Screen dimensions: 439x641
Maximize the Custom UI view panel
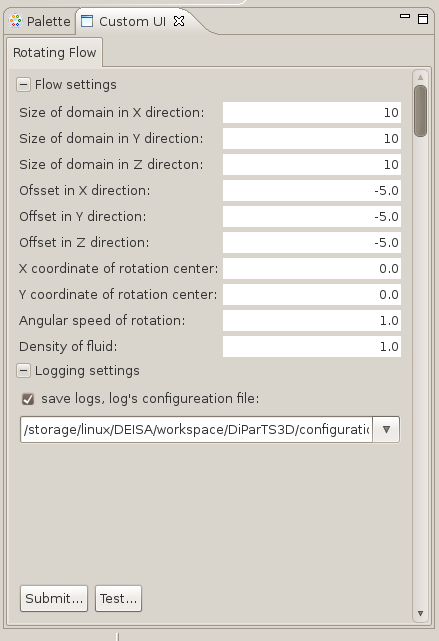(x=423, y=19)
